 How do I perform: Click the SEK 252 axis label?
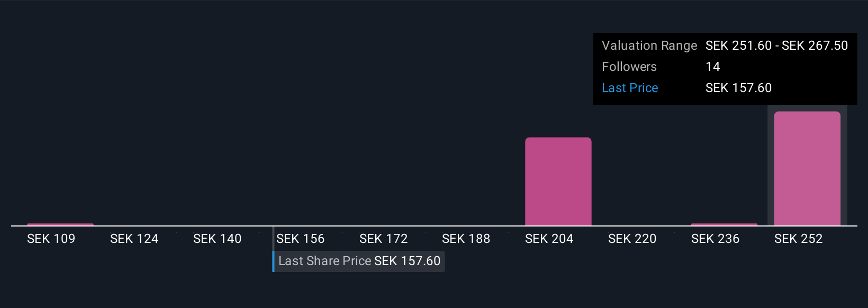[x=799, y=239]
